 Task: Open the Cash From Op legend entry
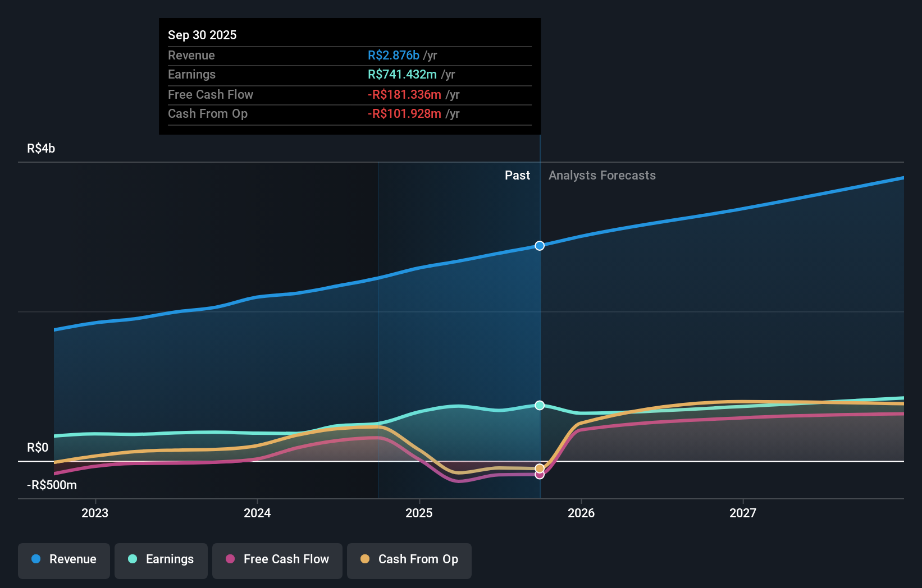[x=409, y=559]
